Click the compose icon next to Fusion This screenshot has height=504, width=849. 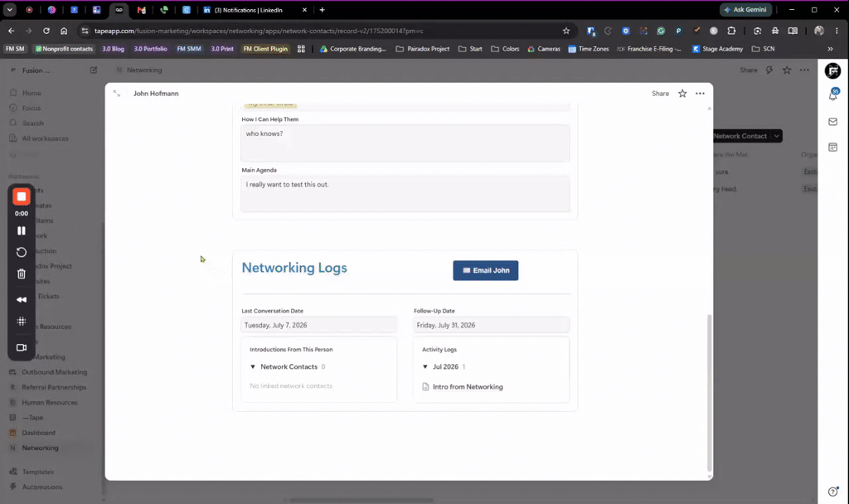94,70
